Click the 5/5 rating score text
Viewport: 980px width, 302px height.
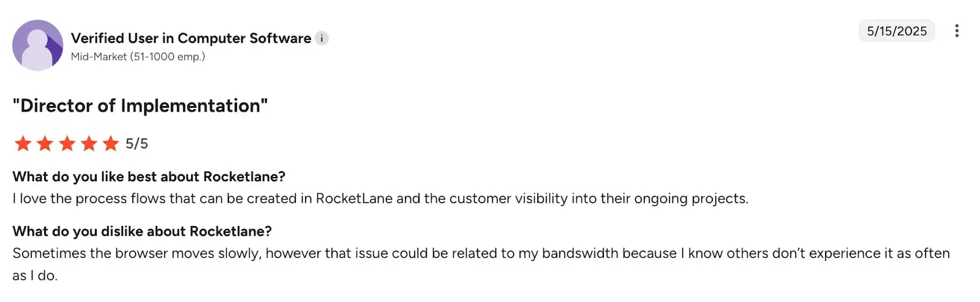(137, 144)
